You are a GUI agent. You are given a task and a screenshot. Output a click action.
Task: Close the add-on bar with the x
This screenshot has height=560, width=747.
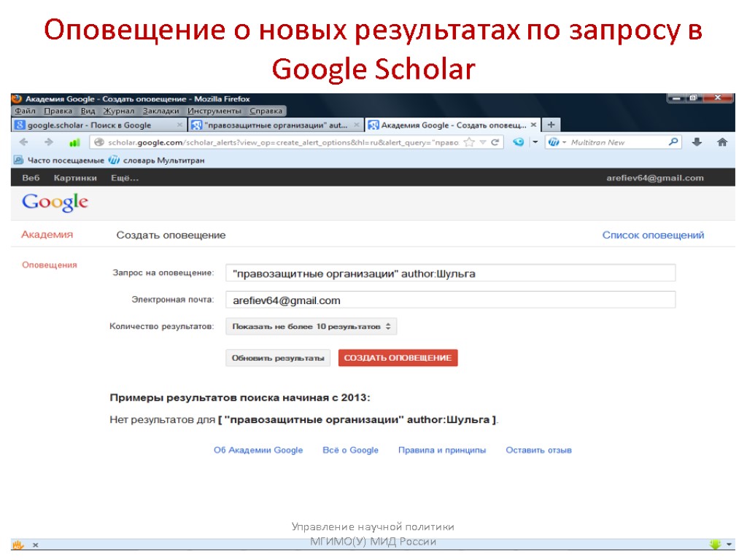(35, 545)
